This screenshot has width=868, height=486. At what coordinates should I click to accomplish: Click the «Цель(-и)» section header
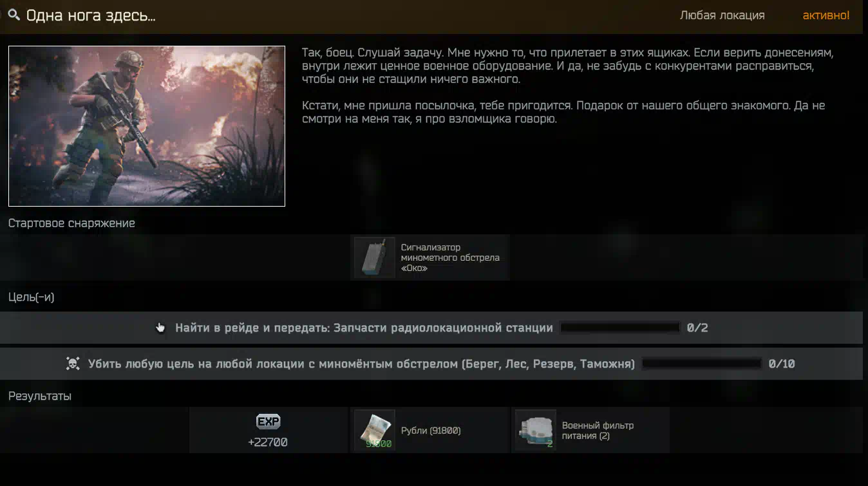click(x=31, y=297)
